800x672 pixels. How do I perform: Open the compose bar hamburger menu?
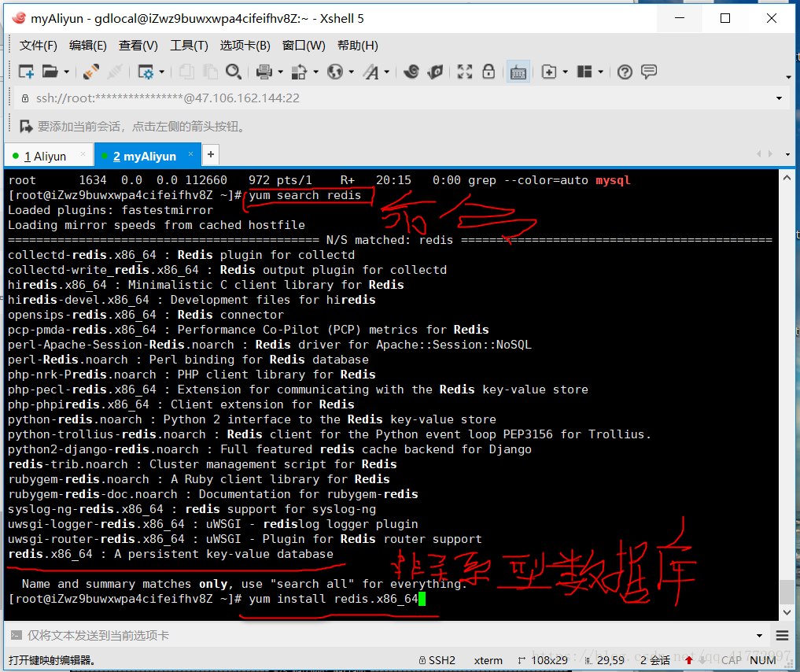782,635
